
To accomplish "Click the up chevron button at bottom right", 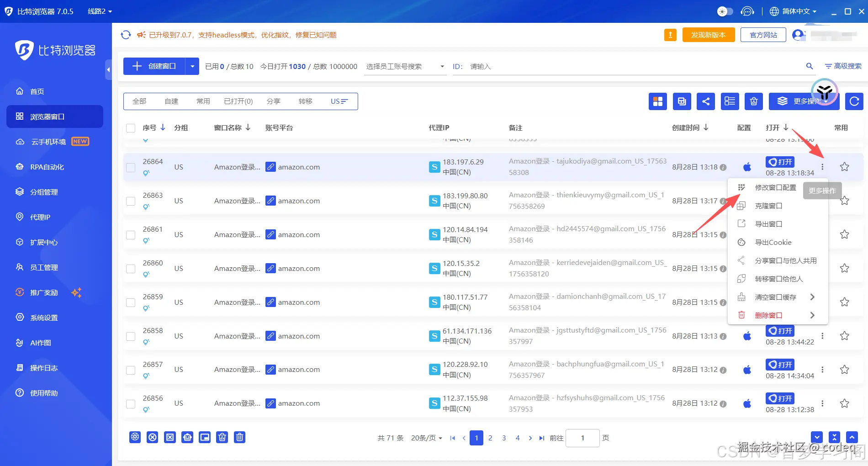I will (x=852, y=437).
